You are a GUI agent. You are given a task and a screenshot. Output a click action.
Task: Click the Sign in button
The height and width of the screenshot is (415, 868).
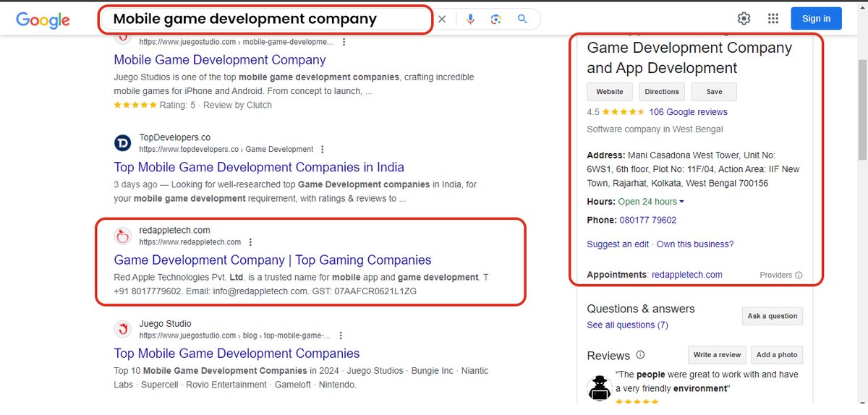[x=816, y=19]
